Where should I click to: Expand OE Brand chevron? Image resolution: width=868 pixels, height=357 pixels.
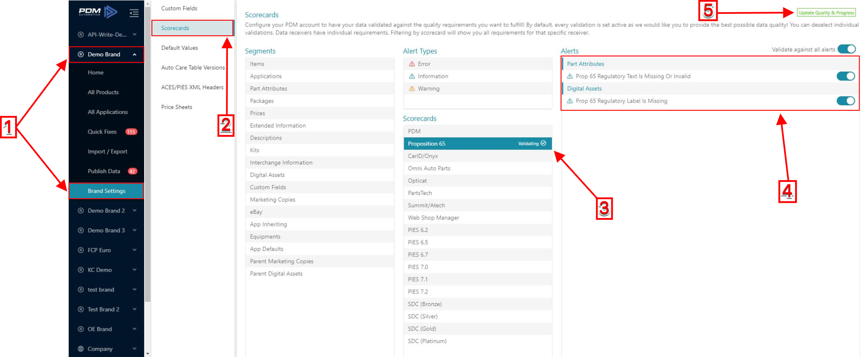coord(134,329)
